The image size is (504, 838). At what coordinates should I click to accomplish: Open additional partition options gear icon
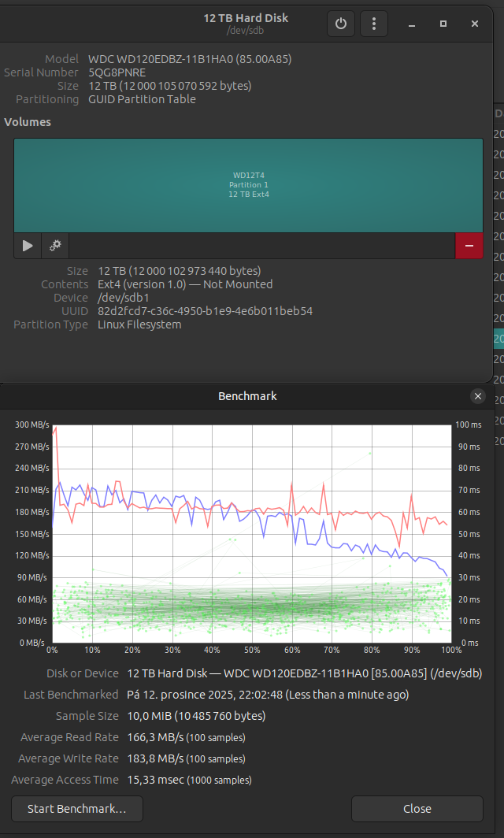click(55, 246)
